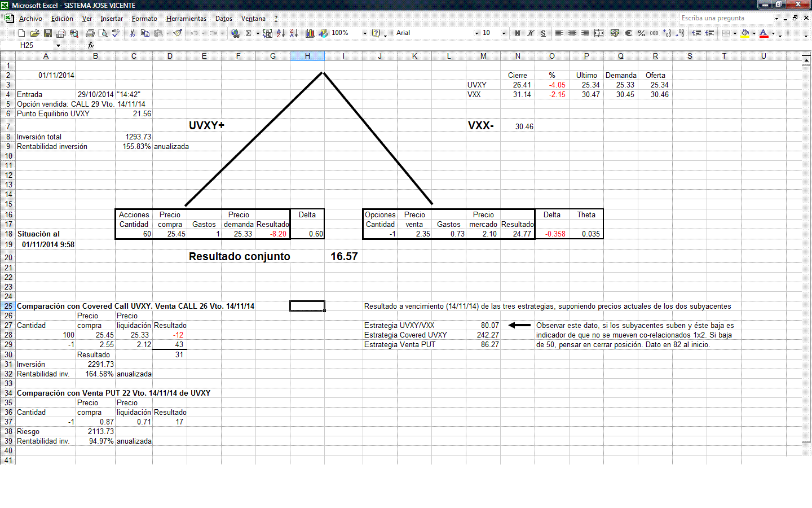The image size is (812, 508).
Task: Expand the ask-a-question box dropdown arrow
Action: tap(776, 19)
